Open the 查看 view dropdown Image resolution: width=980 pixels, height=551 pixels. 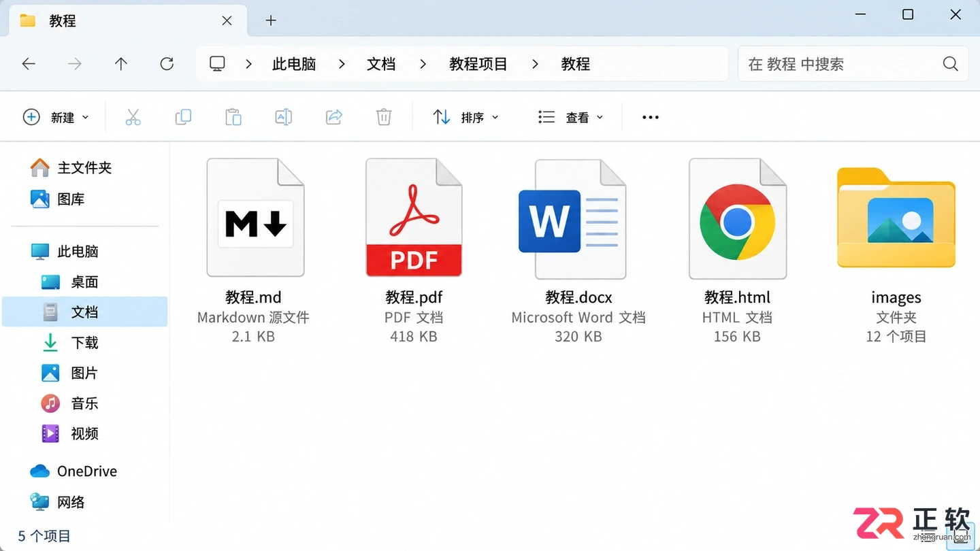click(x=571, y=117)
